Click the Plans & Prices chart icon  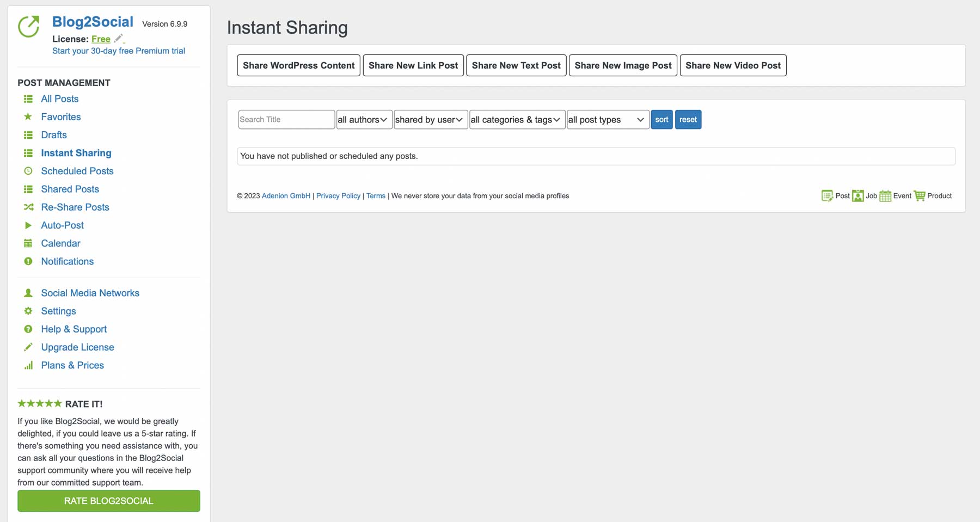coord(28,365)
